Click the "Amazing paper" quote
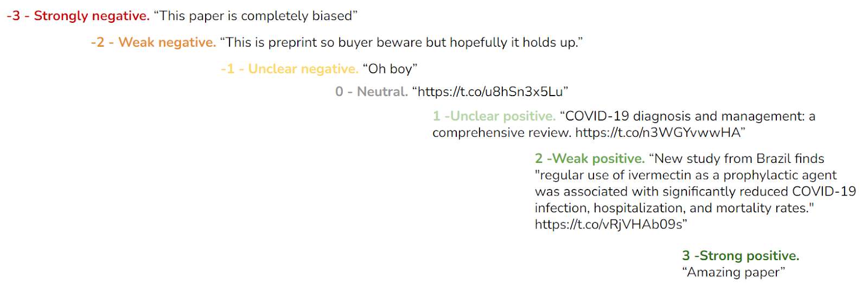Viewport: 868px width, 284px height. [733, 272]
